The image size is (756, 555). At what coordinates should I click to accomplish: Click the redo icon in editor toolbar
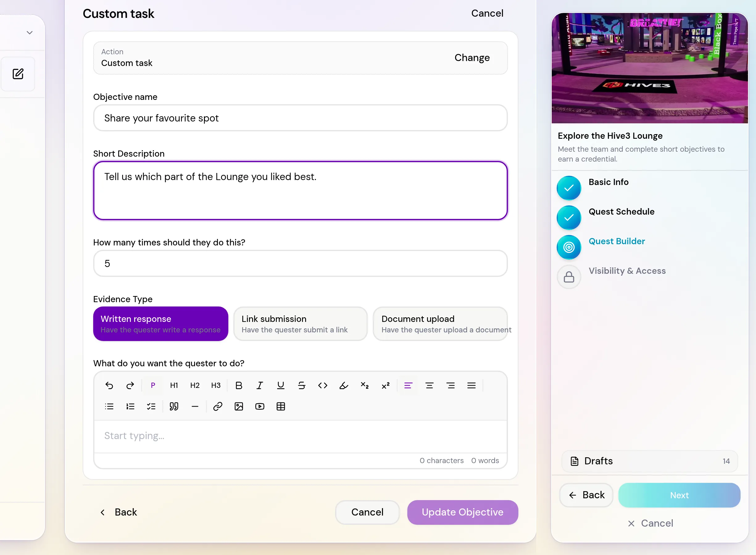coord(130,385)
